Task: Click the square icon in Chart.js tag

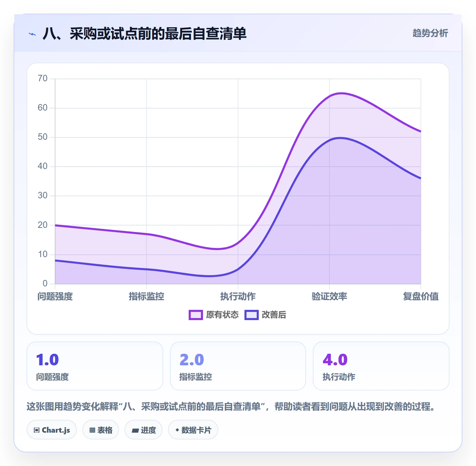Action: (37, 430)
